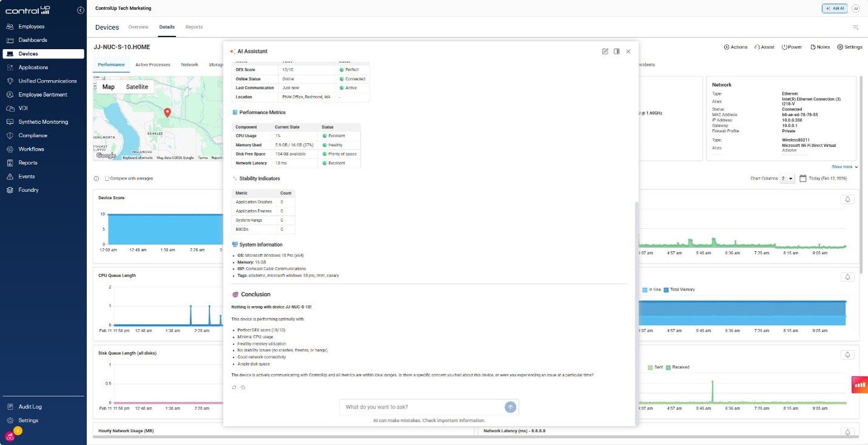Collapse the left sidebar with the chevron arrow
Image resolution: width=868 pixels, height=445 pixels.
coord(81,10)
